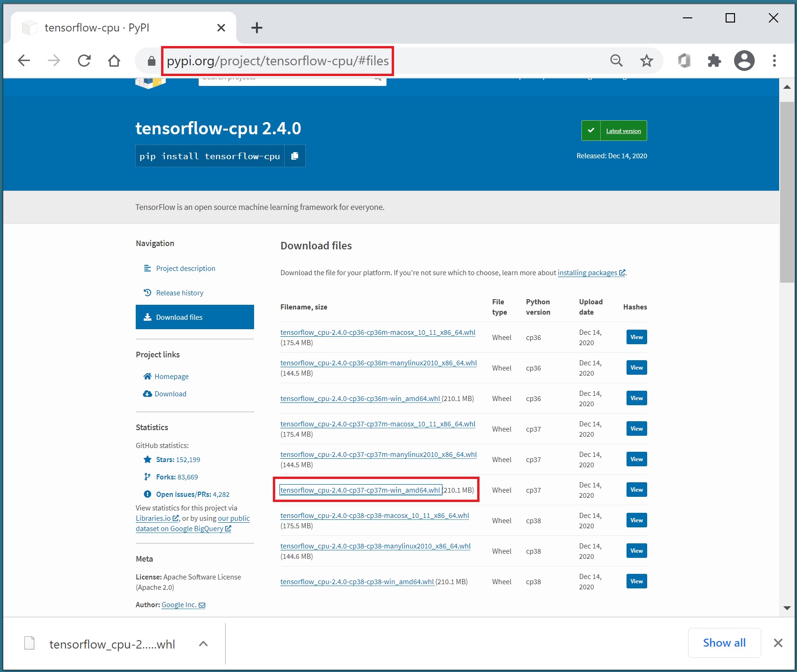Select Download files navigation tab

[194, 317]
